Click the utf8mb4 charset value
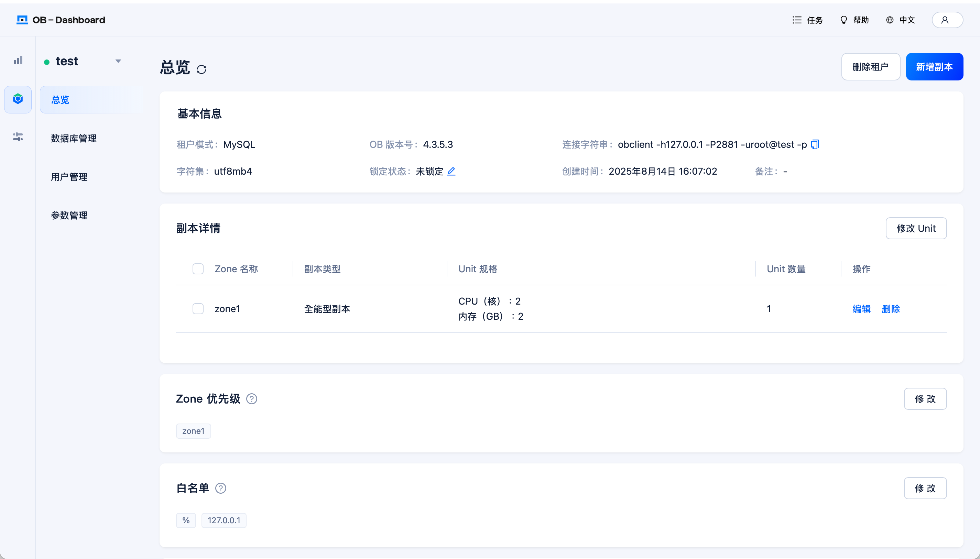The height and width of the screenshot is (559, 980). [x=233, y=171]
